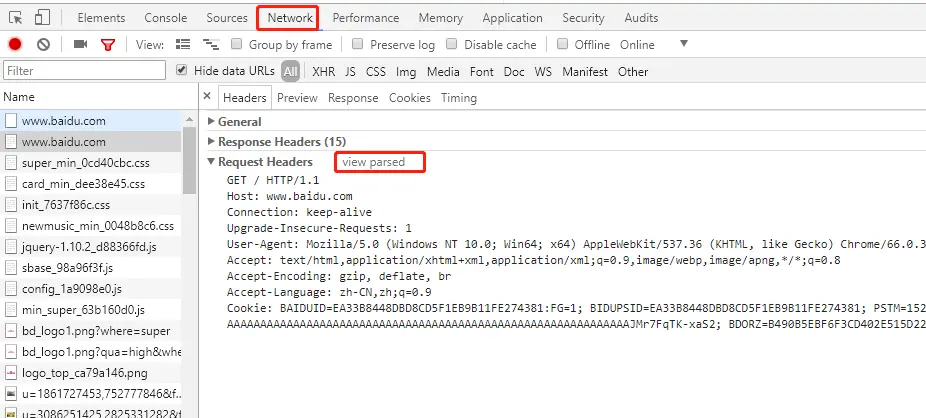Show the Cookies details tab
926x418 pixels.
[x=410, y=97]
